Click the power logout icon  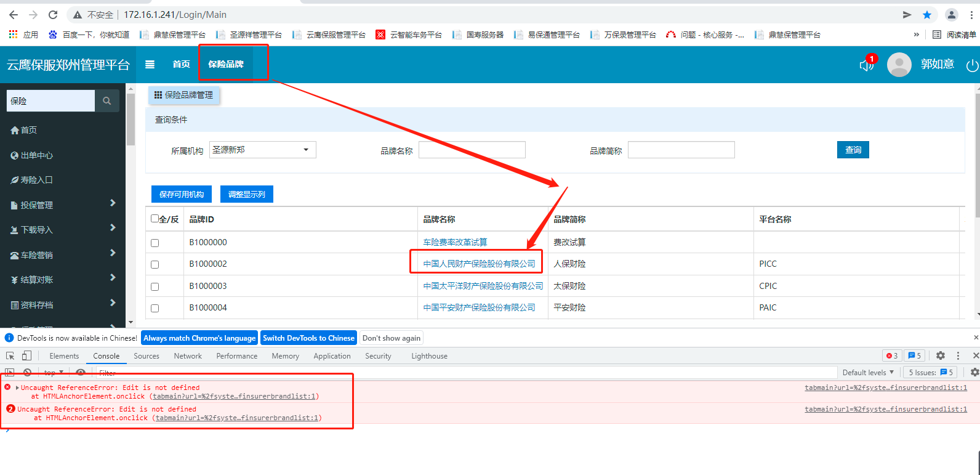(x=972, y=65)
